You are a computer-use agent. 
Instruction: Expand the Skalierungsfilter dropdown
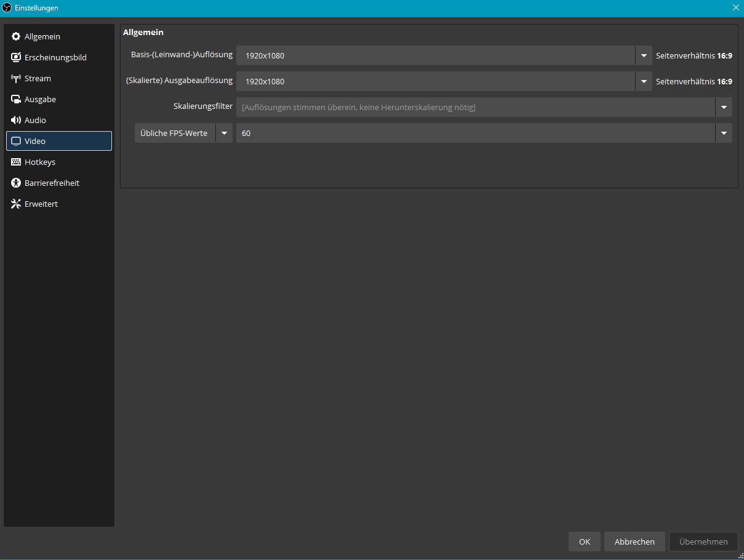pos(724,107)
